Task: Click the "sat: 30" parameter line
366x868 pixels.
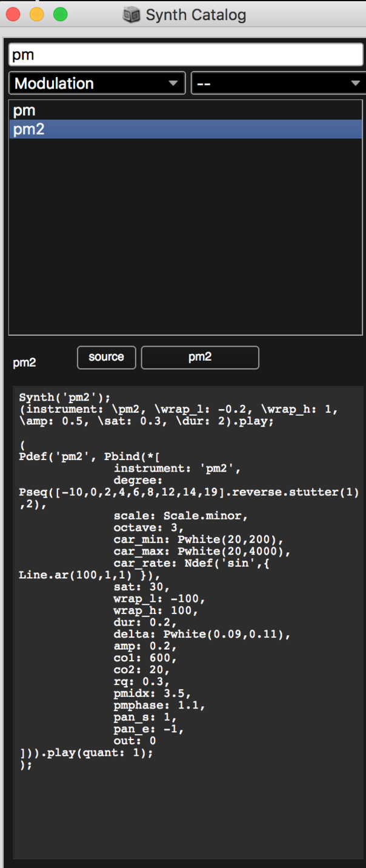Action: pos(142,587)
